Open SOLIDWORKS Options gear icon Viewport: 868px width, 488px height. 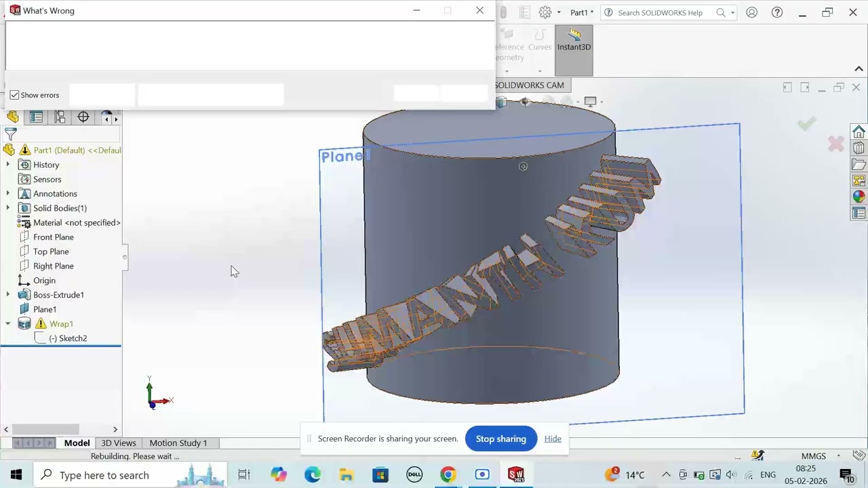(x=545, y=12)
